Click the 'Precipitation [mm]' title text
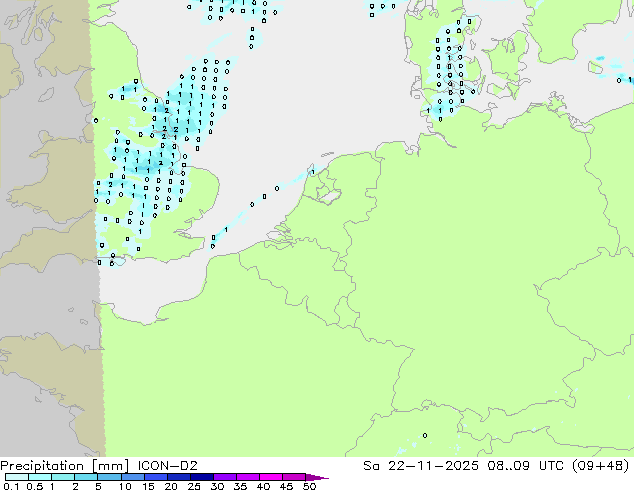 coord(65,466)
